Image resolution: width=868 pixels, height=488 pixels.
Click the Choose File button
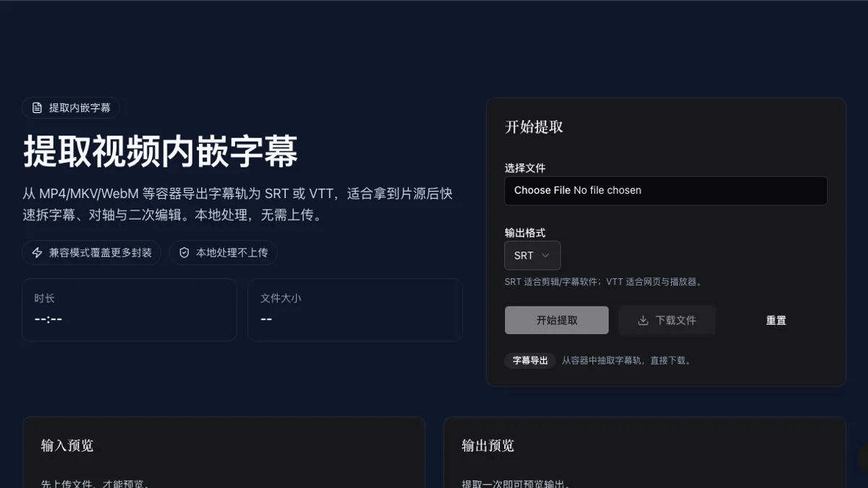542,190
